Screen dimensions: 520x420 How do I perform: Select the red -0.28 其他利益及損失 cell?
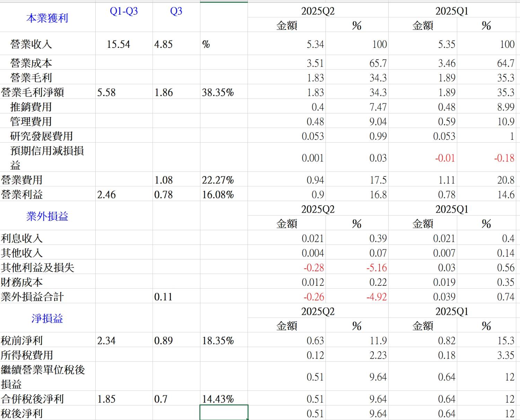314,268
